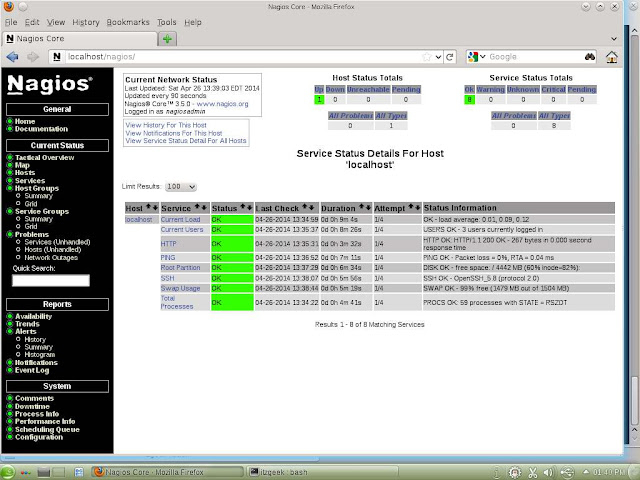
Task: Open the History menu
Action: pyautogui.click(x=86, y=22)
